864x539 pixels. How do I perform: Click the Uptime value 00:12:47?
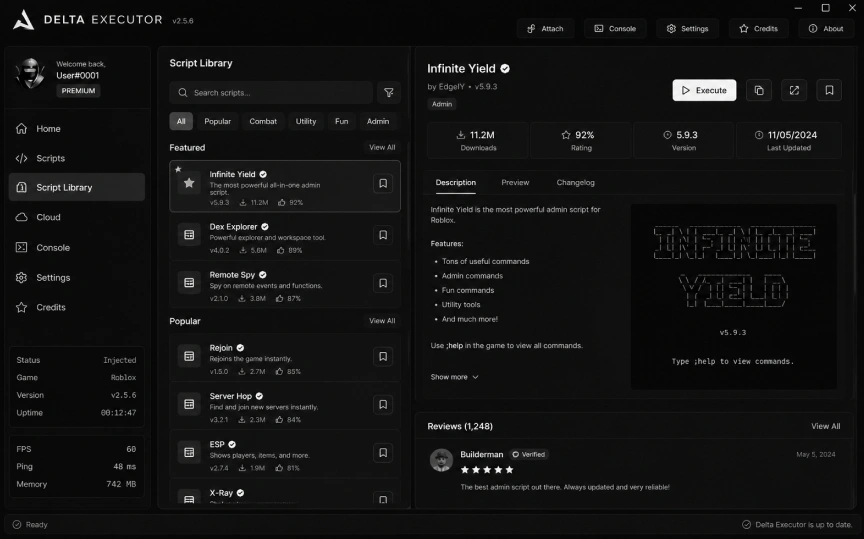tap(118, 413)
